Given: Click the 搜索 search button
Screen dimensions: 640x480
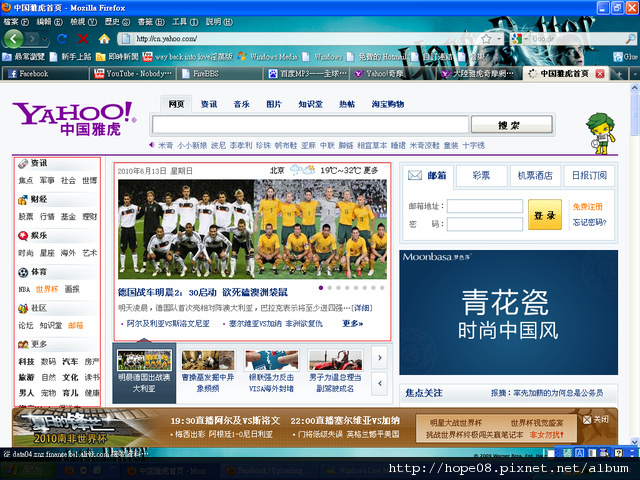Looking at the screenshot, I should click(x=512, y=125).
